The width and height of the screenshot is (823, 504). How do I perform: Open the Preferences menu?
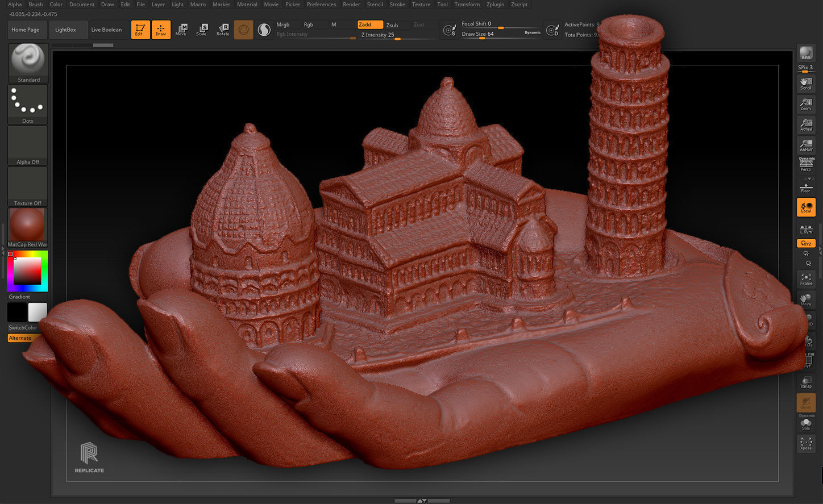(x=321, y=4)
